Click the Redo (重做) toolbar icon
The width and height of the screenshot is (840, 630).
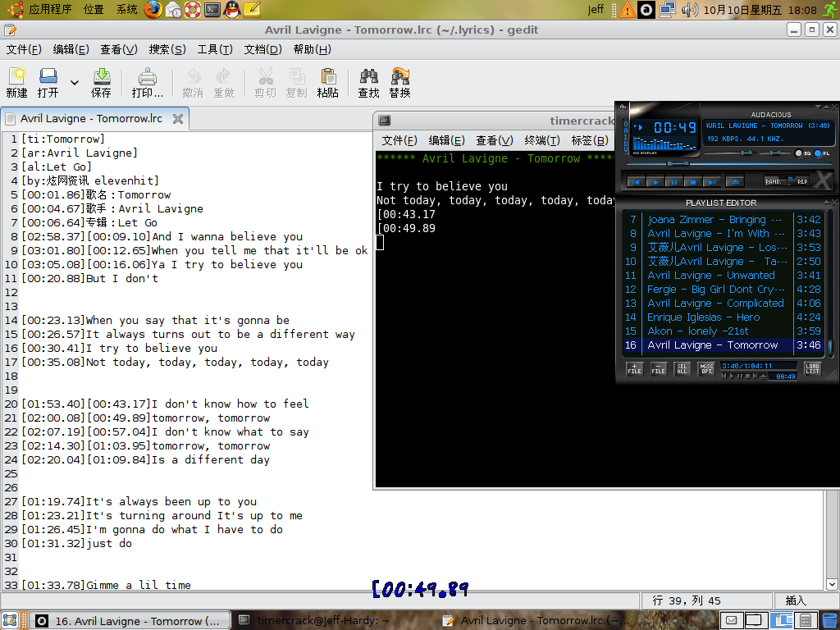click(x=224, y=83)
